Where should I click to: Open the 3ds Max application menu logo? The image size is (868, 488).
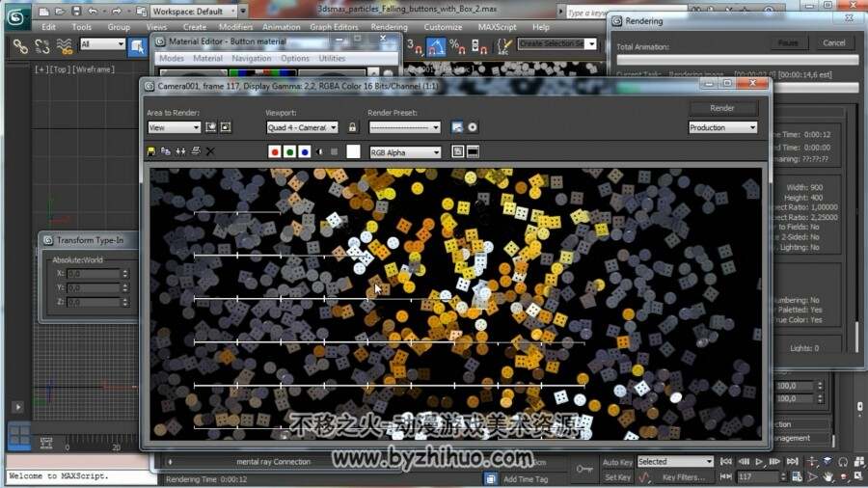click(15, 17)
